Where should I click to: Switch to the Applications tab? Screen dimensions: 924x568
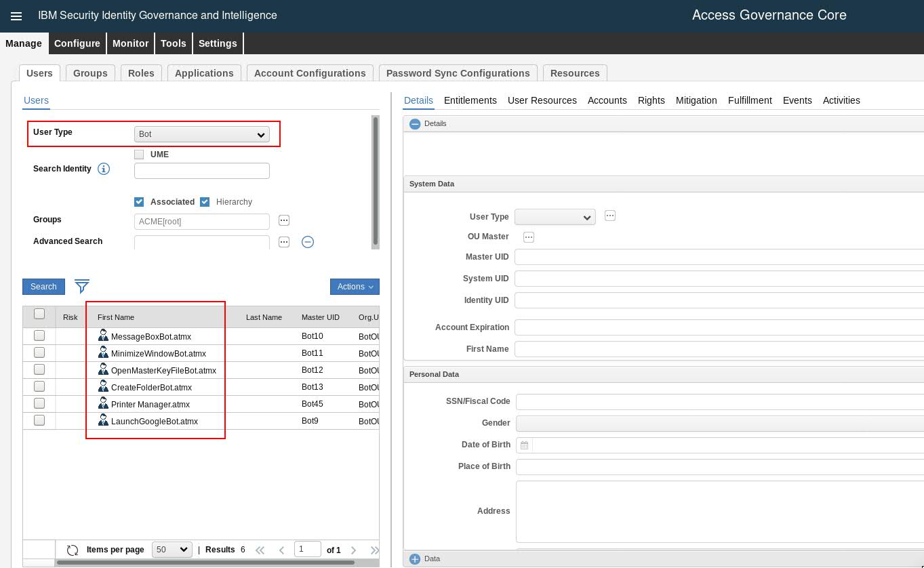pyautogui.click(x=204, y=73)
